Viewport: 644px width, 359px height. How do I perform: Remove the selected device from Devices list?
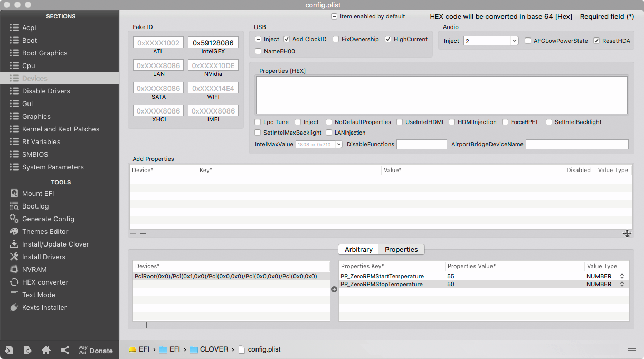click(x=137, y=325)
